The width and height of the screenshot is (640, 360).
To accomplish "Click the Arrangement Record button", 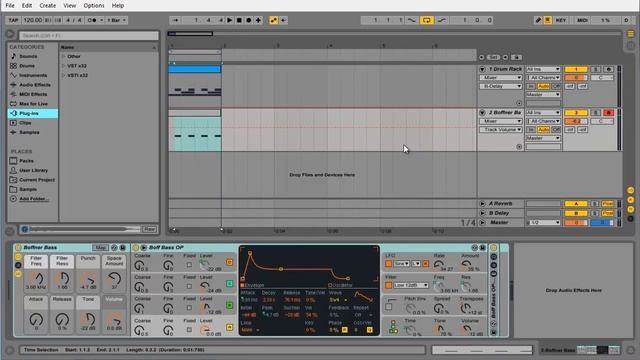I will tap(249, 20).
